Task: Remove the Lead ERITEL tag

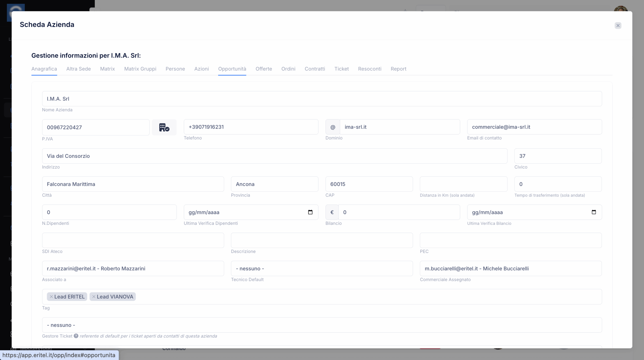Action: coord(51,297)
